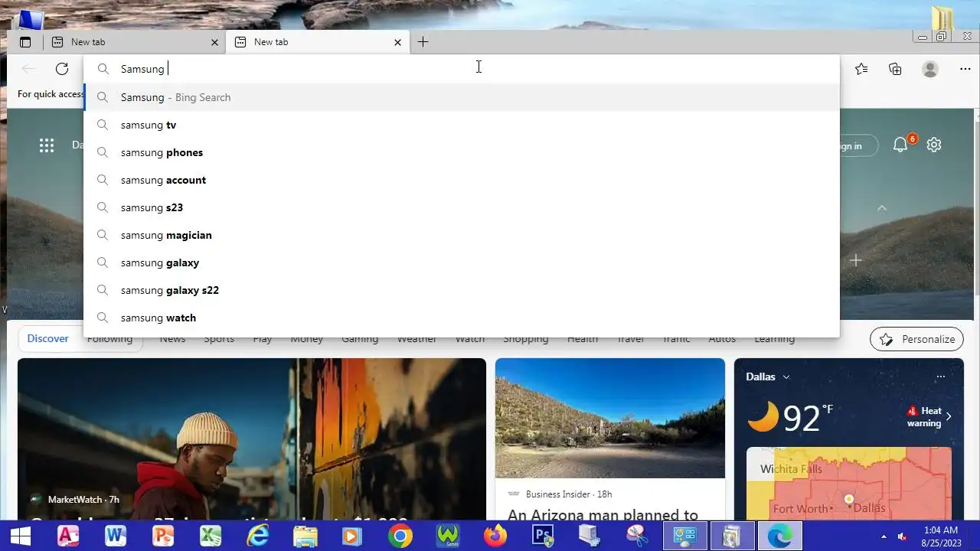This screenshot has width=980, height=551.
Task: Launch PowerPoint from taskbar
Action: (x=163, y=536)
